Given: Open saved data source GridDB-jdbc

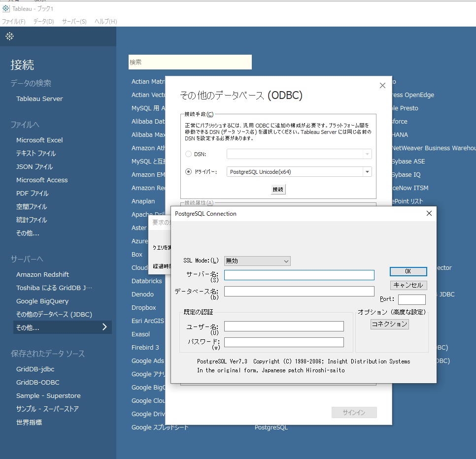Looking at the screenshot, I should click(35, 369).
